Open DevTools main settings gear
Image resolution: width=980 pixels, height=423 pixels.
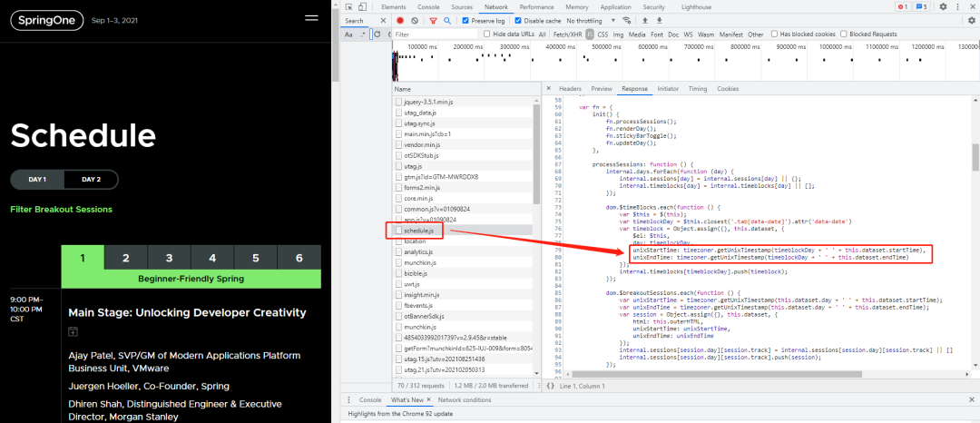coord(944,7)
